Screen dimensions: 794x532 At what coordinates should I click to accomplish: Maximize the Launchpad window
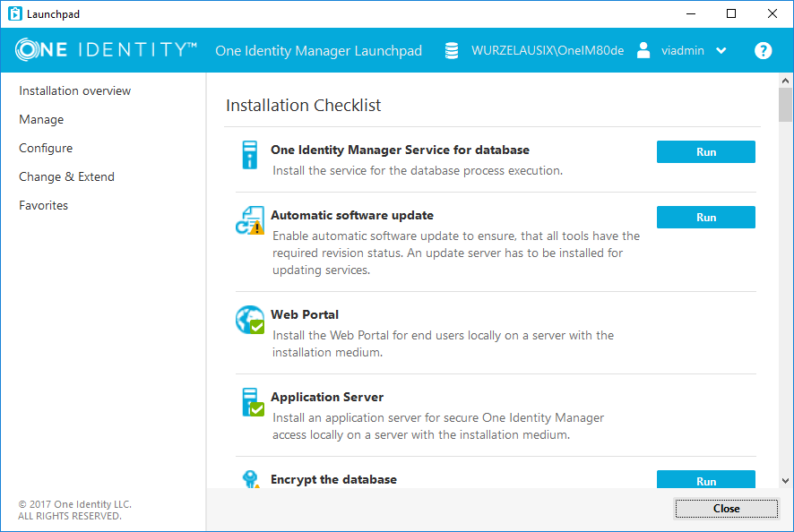point(731,13)
